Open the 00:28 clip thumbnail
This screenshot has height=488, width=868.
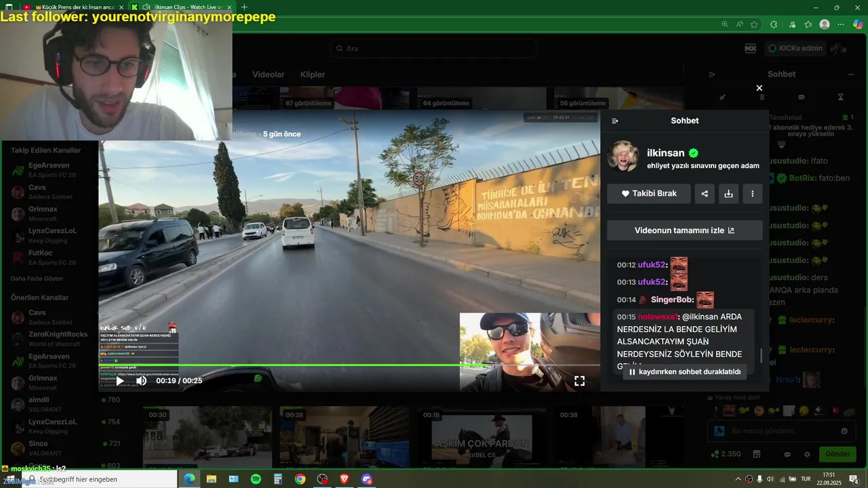click(x=344, y=437)
